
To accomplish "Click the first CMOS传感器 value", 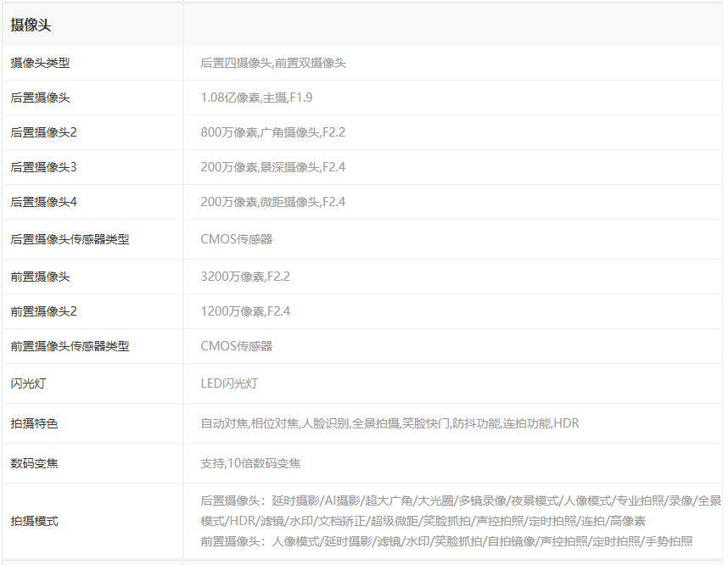I will click(228, 238).
